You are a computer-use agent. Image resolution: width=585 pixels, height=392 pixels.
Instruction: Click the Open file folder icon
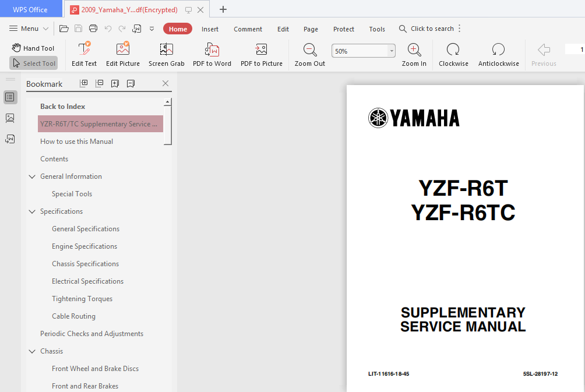[64, 29]
